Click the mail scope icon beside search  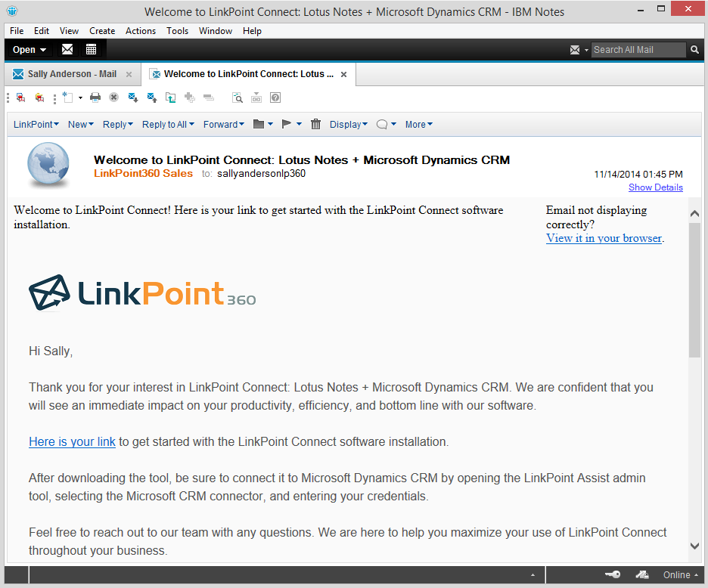click(575, 50)
